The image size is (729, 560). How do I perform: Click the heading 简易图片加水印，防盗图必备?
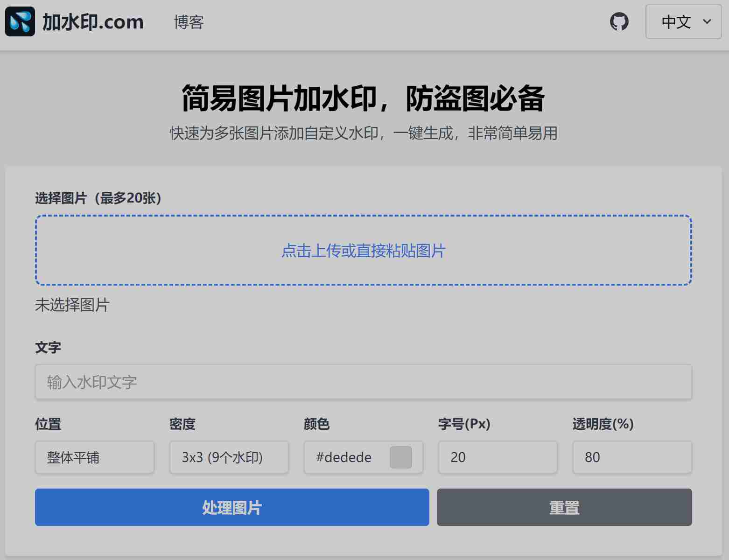pyautogui.click(x=364, y=98)
